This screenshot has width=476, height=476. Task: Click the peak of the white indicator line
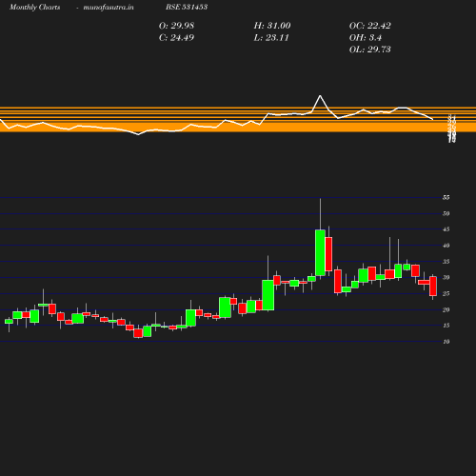pyautogui.click(x=320, y=95)
